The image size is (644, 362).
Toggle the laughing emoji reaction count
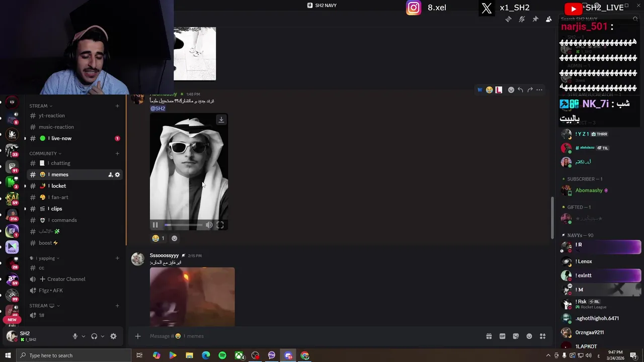[x=158, y=238]
